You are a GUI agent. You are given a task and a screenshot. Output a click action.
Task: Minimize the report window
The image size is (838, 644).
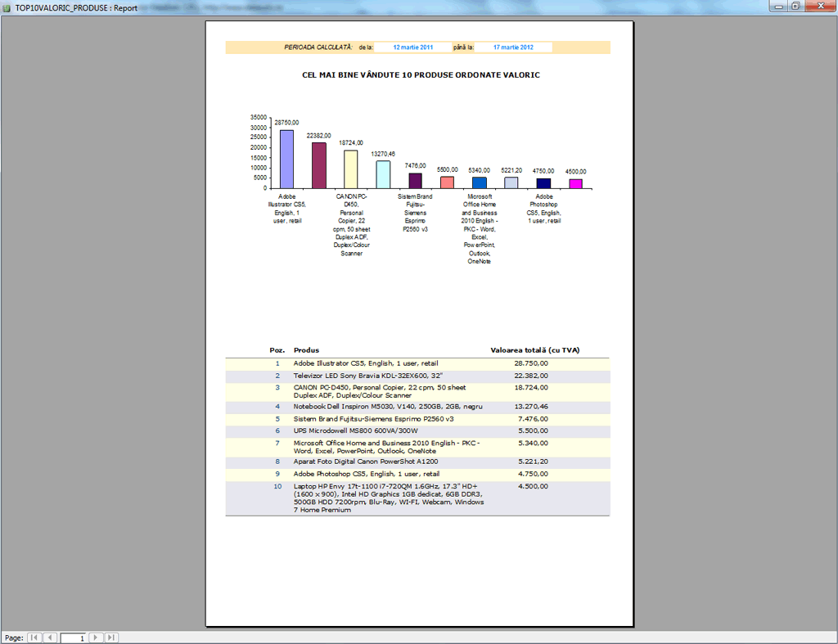pyautogui.click(x=778, y=7)
